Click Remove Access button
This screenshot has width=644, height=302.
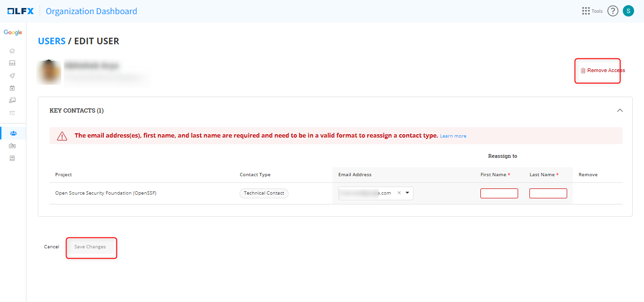603,71
